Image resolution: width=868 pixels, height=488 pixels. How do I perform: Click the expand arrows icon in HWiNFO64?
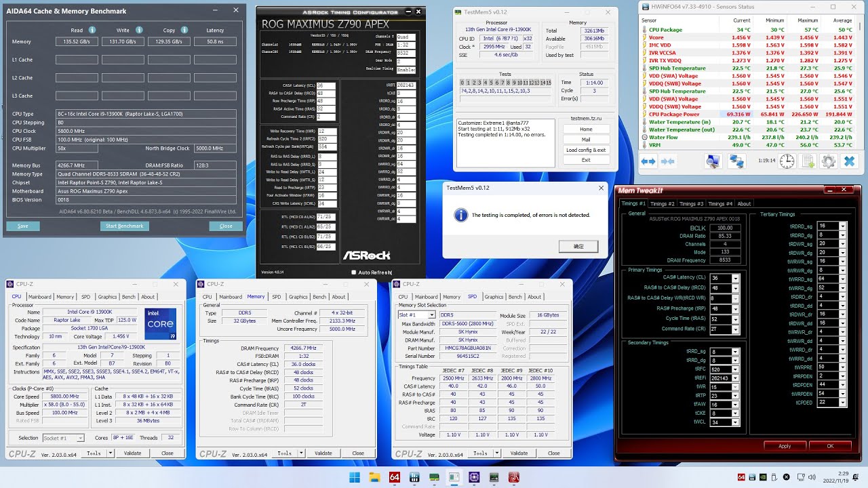coord(648,161)
